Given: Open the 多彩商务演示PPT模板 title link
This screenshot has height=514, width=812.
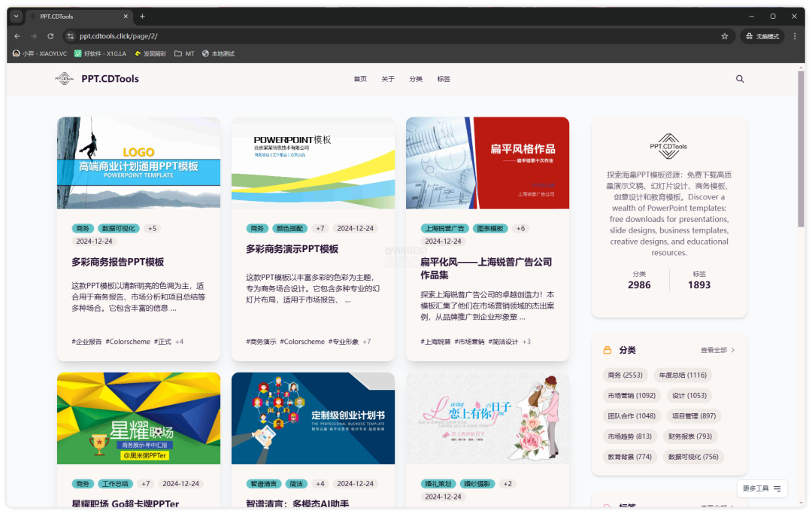Looking at the screenshot, I should (x=292, y=249).
